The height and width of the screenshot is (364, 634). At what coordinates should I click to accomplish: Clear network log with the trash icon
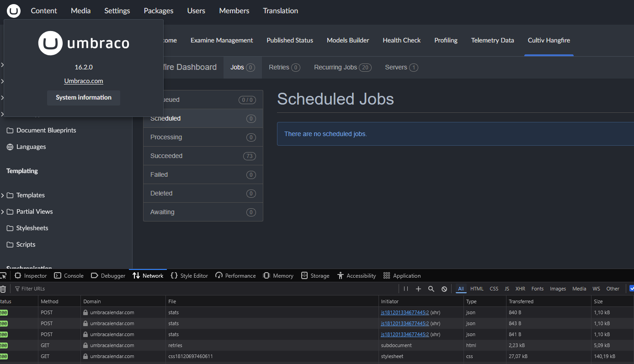(3, 289)
